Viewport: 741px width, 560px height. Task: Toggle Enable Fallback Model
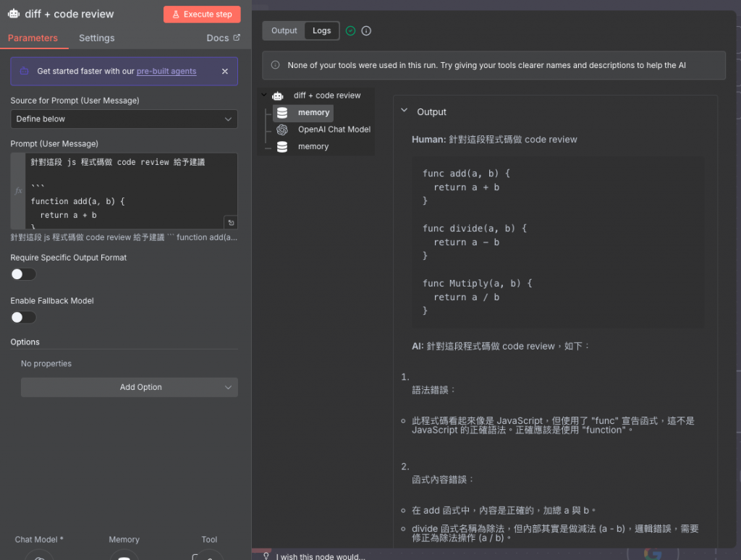(23, 317)
